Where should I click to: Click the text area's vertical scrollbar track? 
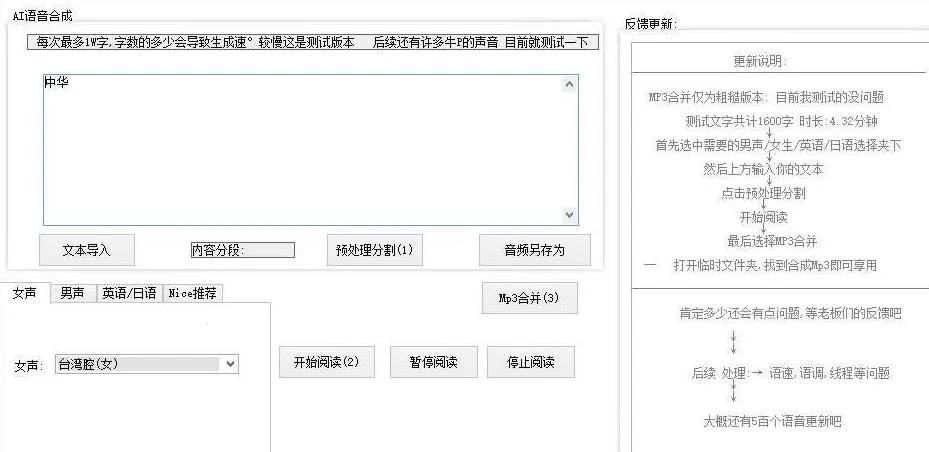tap(570, 150)
